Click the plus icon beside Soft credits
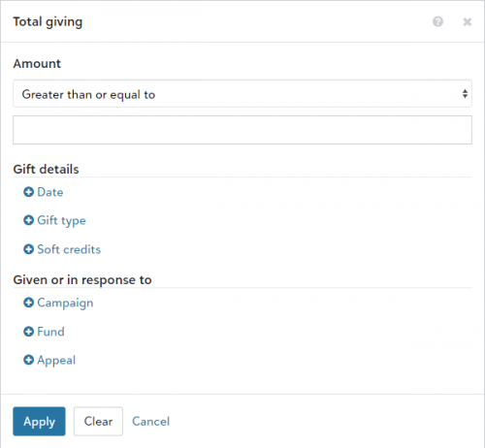 coord(28,249)
